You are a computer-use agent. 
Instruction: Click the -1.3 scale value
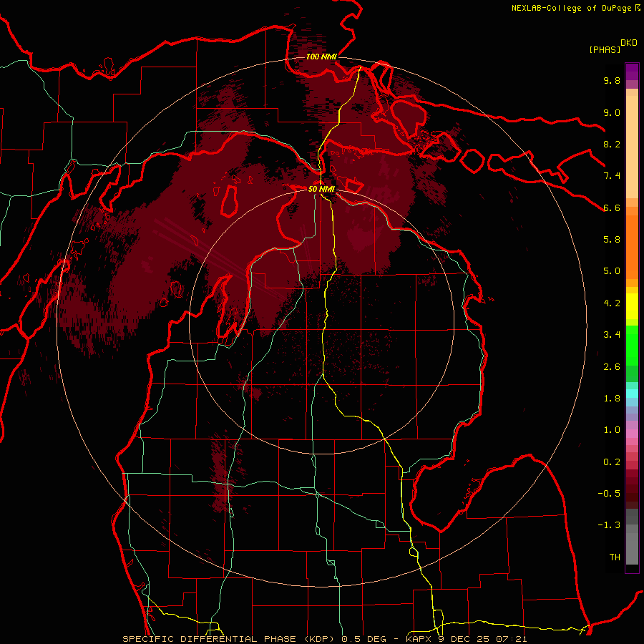609,525
